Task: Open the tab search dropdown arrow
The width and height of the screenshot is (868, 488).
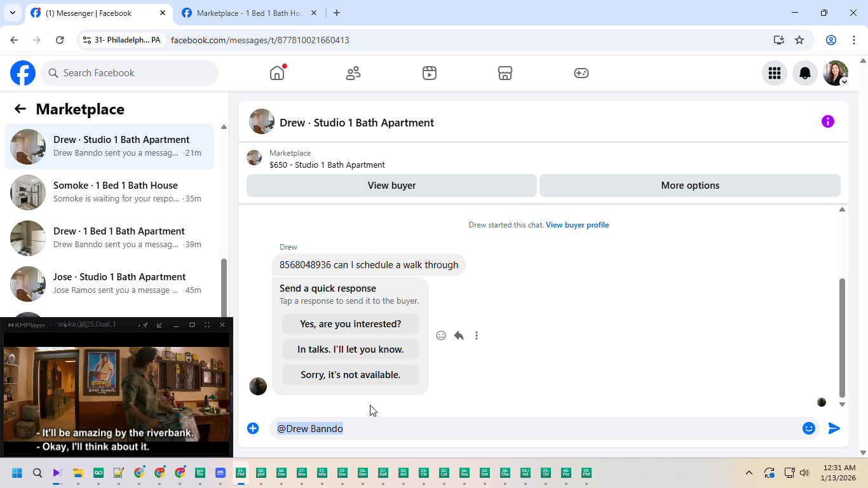Action: pyautogui.click(x=13, y=13)
